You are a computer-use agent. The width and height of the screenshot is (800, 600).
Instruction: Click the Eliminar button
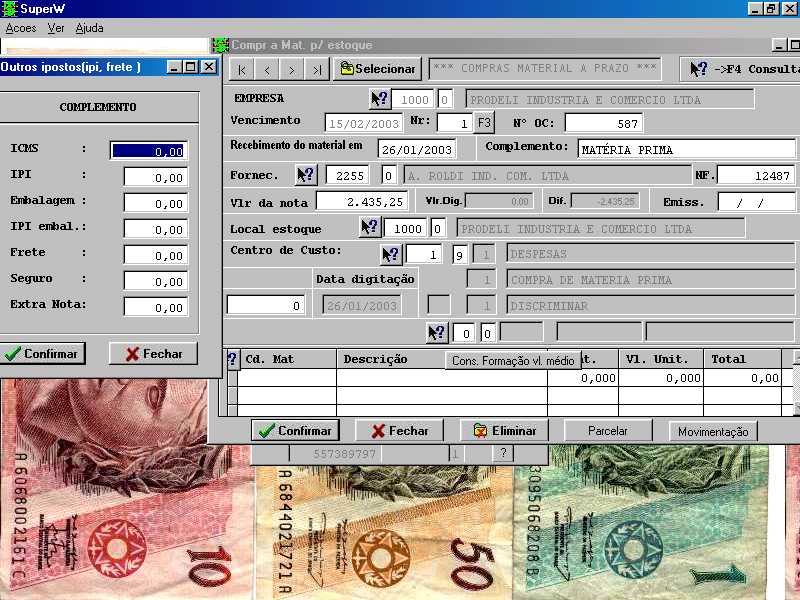point(505,431)
